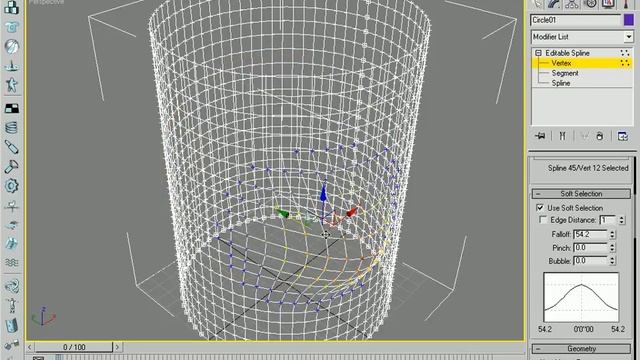Open Configure Modifier Sets icon
Screen dimensions: 640x360
point(622,136)
